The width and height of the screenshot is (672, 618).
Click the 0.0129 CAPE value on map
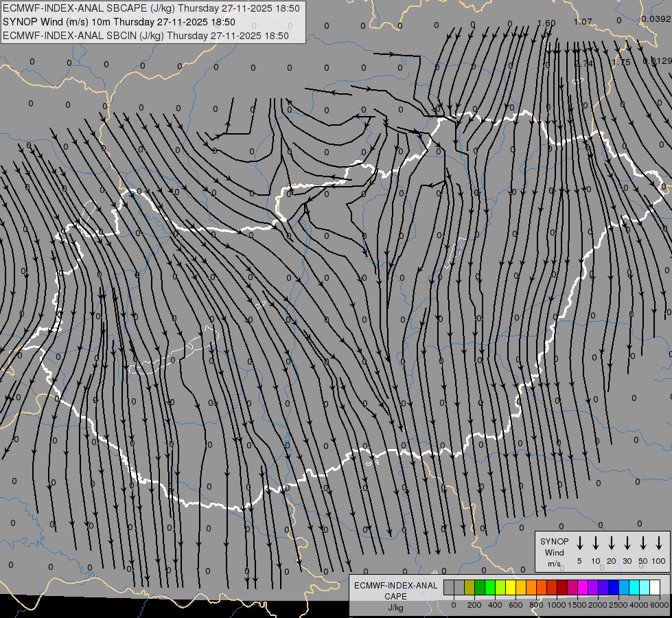tap(658, 61)
